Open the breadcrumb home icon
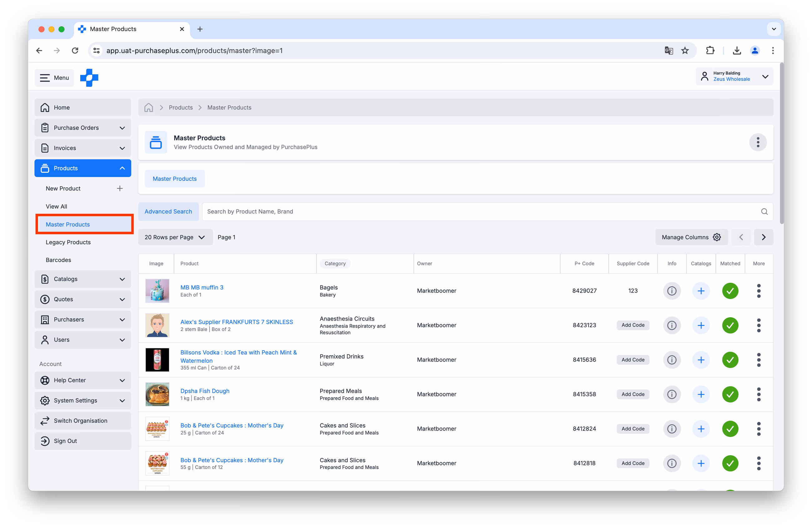Screen dimensions: 812x528 coord(148,107)
